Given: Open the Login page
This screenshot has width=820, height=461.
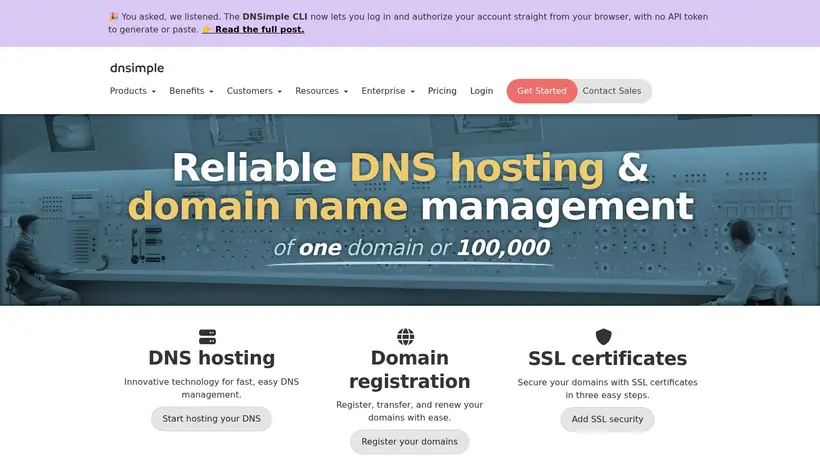Looking at the screenshot, I should click(482, 91).
